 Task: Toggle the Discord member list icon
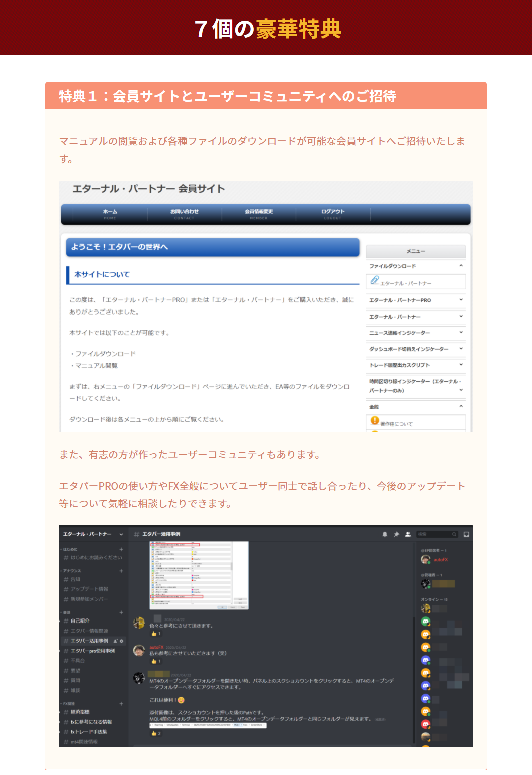point(408,534)
